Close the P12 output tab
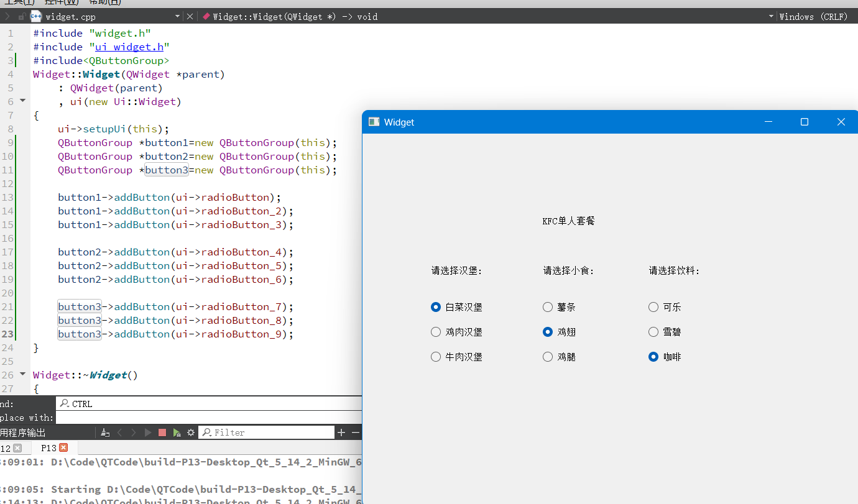Screen dimensions: 858x504 coord(17,447)
